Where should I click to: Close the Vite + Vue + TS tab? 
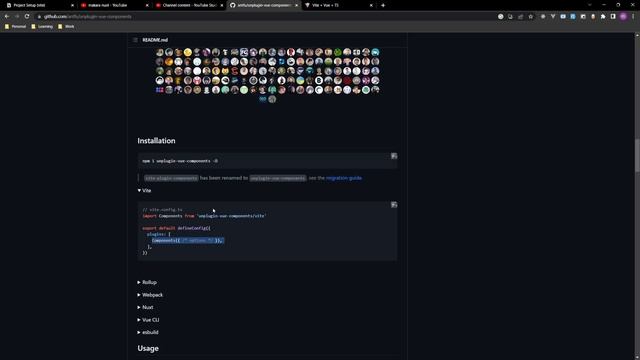371,5
